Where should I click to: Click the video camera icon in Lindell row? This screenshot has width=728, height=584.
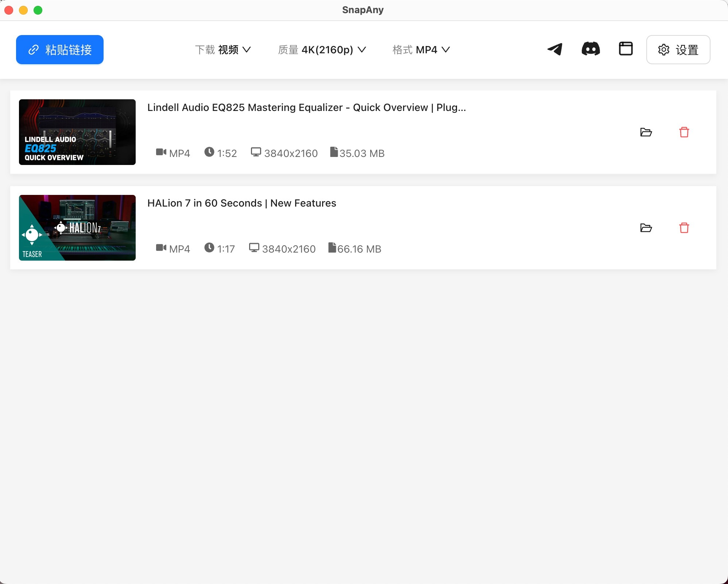click(161, 152)
